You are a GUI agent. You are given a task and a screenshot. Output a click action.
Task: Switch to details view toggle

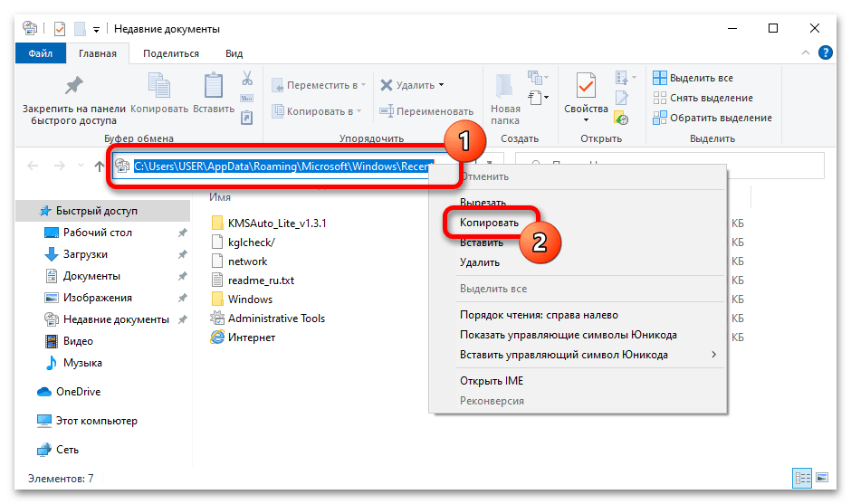802,478
